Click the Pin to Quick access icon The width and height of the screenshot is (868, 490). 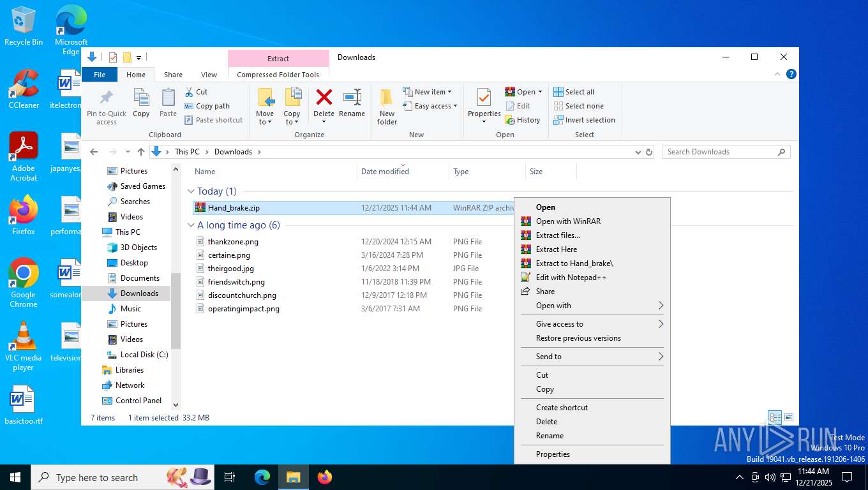point(107,98)
